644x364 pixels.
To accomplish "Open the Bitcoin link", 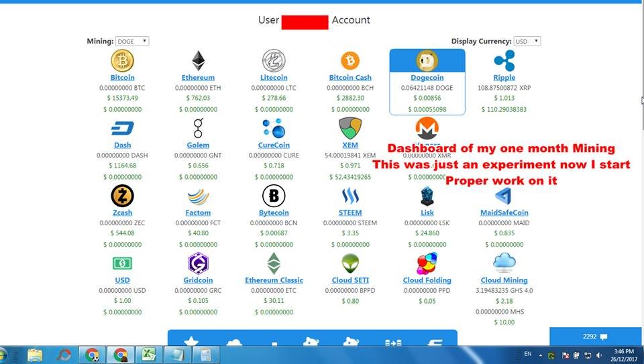I will 122,78.
